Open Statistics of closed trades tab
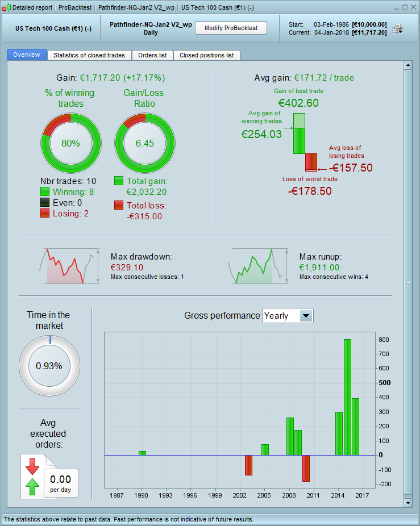 [x=89, y=55]
